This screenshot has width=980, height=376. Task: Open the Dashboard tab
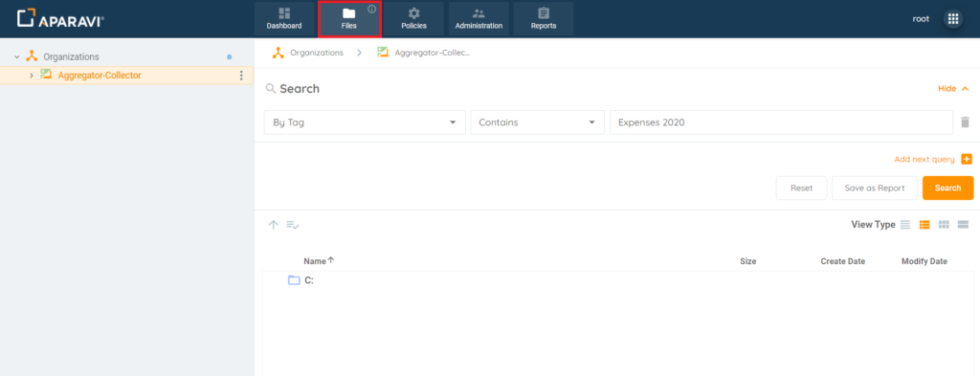tap(283, 19)
